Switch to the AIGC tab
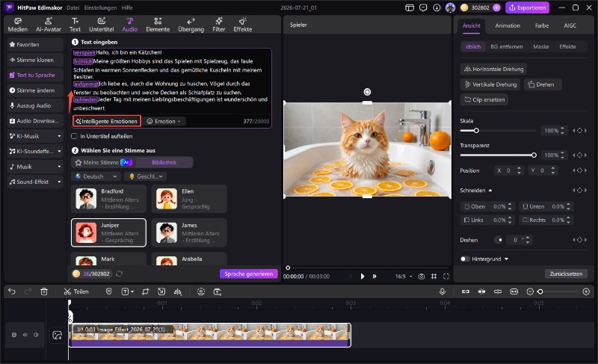Screen dimensions: 598x364 point(570,25)
